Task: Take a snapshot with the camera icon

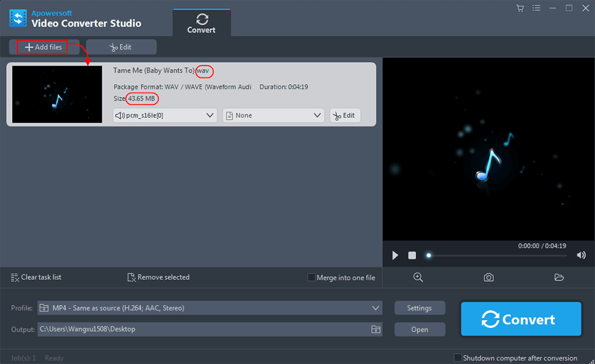Action: 488,277
